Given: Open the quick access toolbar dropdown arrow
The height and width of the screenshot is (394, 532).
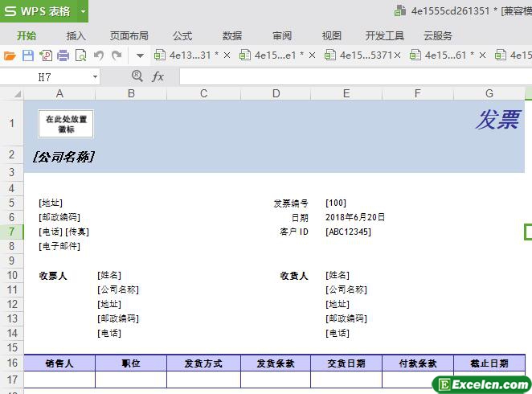Looking at the screenshot, I should click(x=140, y=55).
